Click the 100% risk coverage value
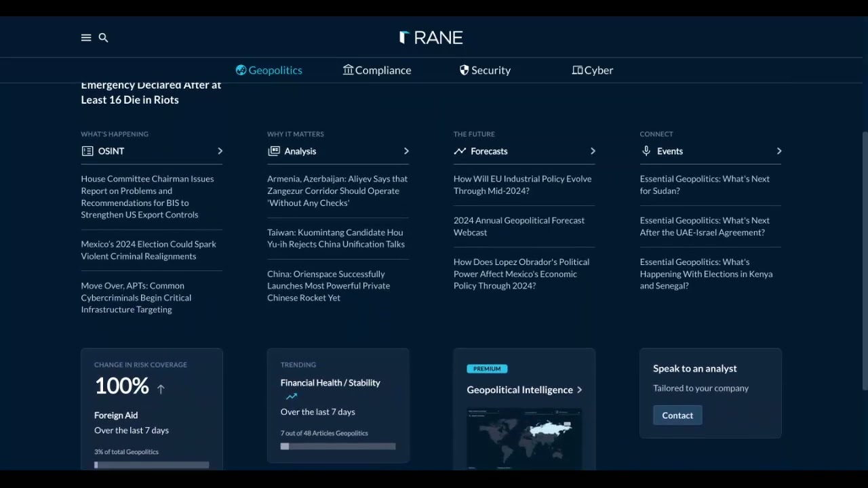 (x=121, y=386)
